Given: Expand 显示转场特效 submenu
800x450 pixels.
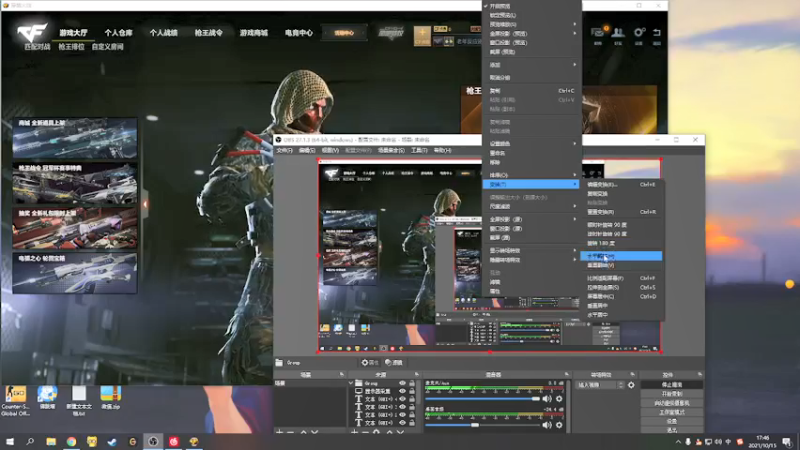Looking at the screenshot, I should click(x=531, y=251).
